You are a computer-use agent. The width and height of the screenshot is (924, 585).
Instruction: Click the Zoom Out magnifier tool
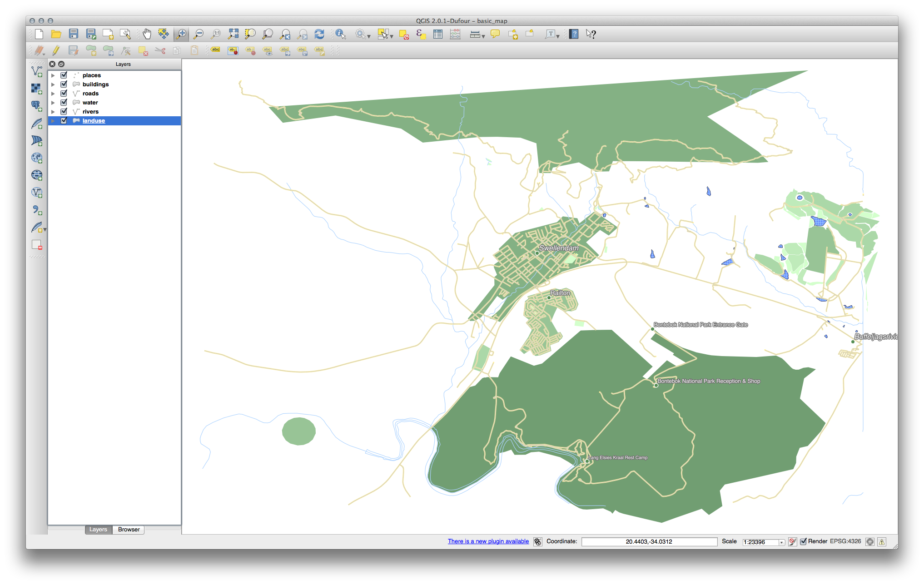click(199, 34)
